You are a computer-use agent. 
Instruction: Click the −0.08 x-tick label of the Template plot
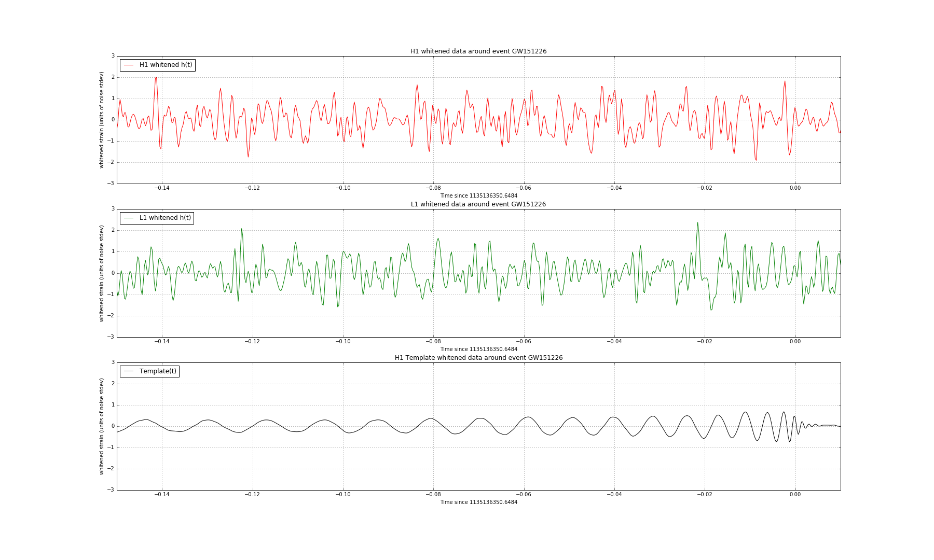pyautogui.click(x=433, y=495)
